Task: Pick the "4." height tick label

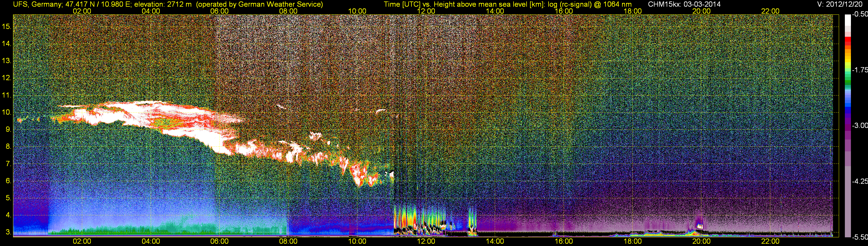Action: pyautogui.click(x=9, y=215)
